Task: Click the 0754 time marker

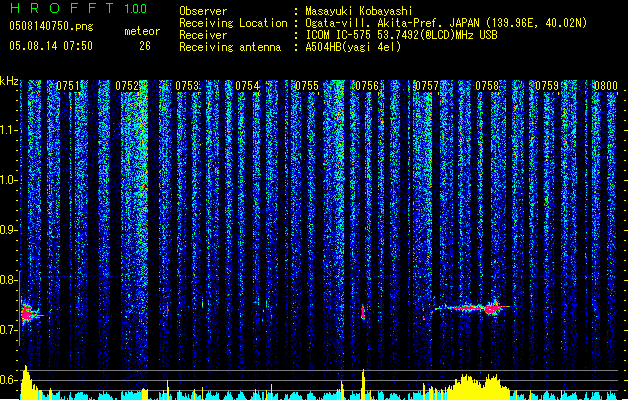Action: (247, 86)
